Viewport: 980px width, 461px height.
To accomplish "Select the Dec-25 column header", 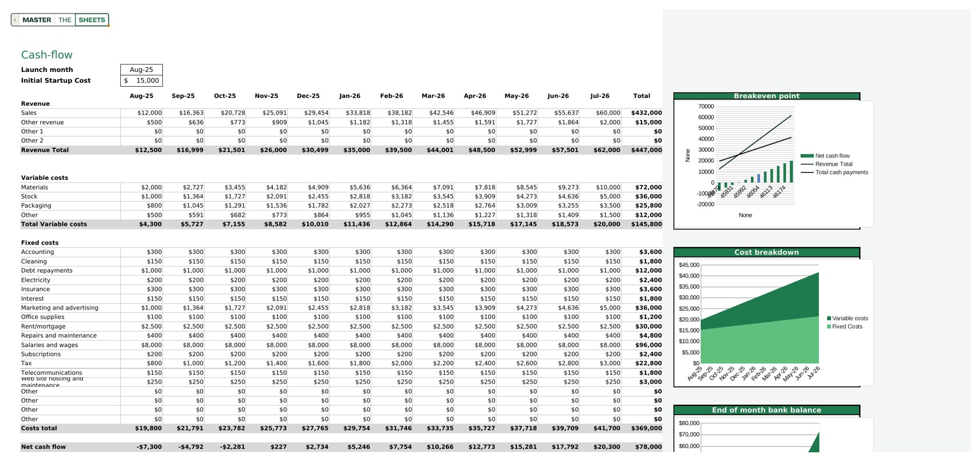I will click(308, 96).
